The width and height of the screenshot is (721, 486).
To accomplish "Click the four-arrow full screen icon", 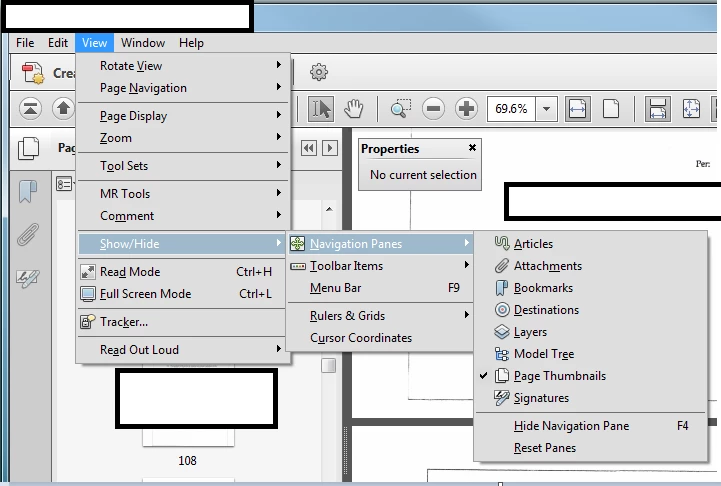I will point(691,109).
